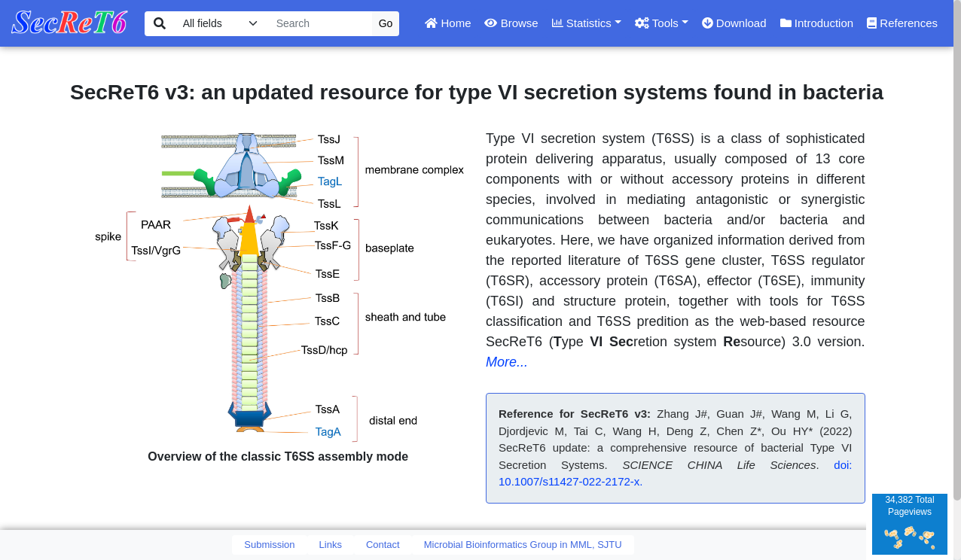The width and height of the screenshot is (961, 560).
Task: Click the 'Overview of the classic T6SS assembly mode' caption
Action: click(x=278, y=456)
